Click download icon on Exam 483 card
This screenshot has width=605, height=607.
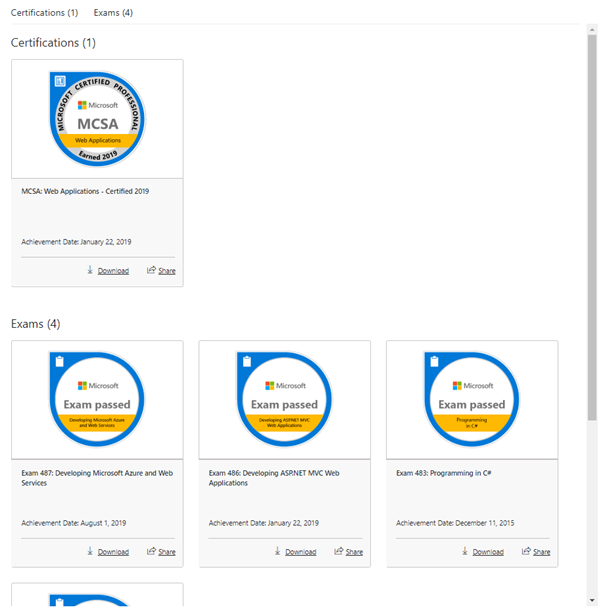(464, 551)
